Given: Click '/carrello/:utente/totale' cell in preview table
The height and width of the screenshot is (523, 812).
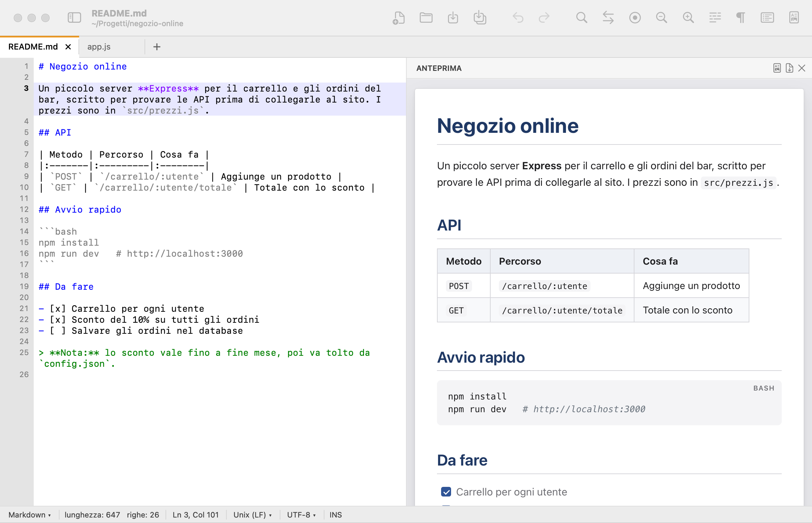Looking at the screenshot, I should (562, 310).
